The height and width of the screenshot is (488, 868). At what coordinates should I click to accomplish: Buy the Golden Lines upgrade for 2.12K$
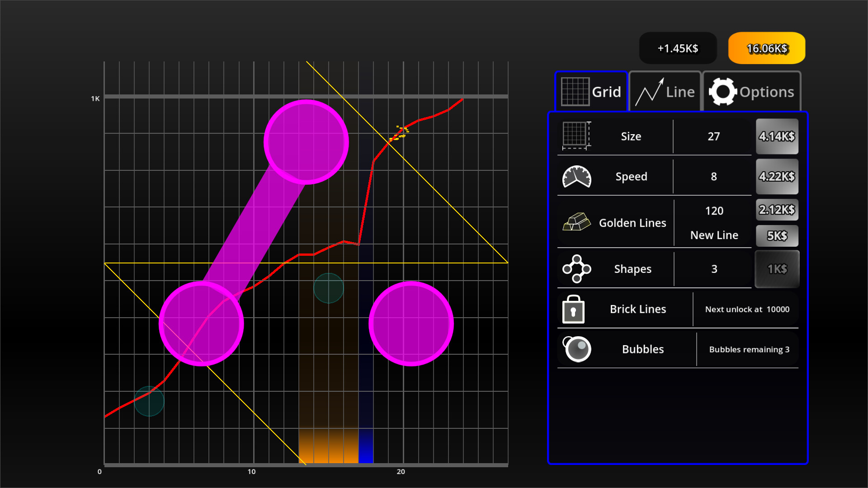click(x=777, y=210)
